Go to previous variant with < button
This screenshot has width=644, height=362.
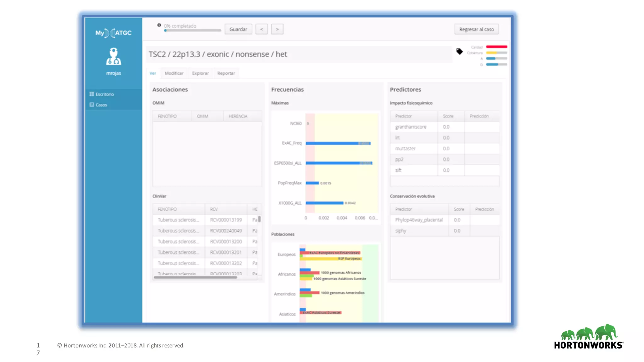click(x=261, y=29)
